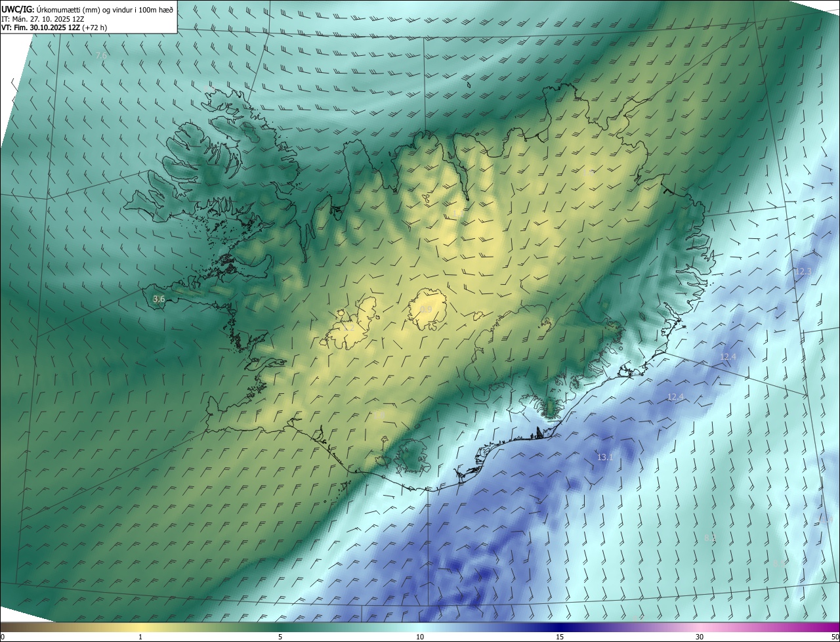This screenshot has width=840, height=642.
Task: Click the title 'UWC/IG: Úrkomumætti (mm) og vindur í 100m hæð'
Action: point(87,9)
